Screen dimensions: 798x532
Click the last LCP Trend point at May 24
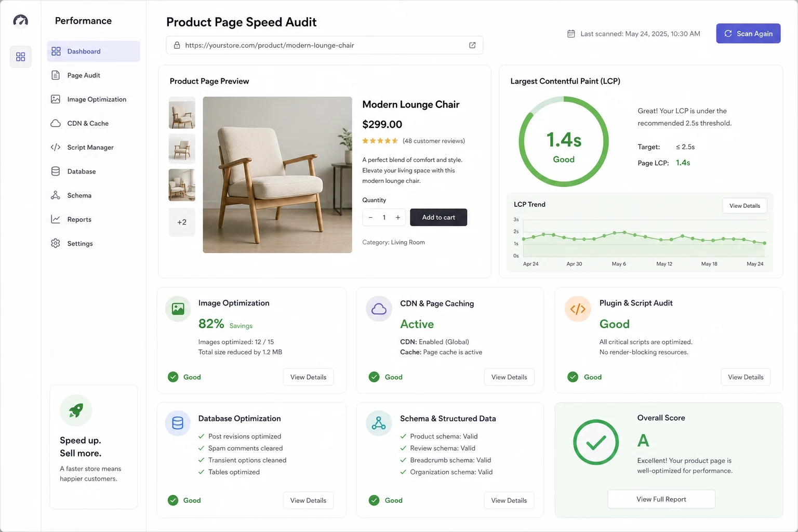coord(764,243)
